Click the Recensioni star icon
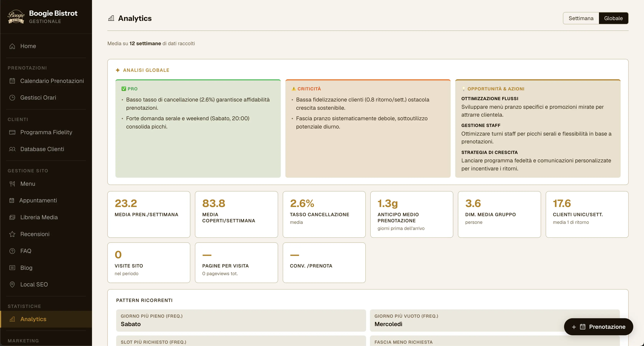This screenshot has height=346, width=644. point(12,234)
